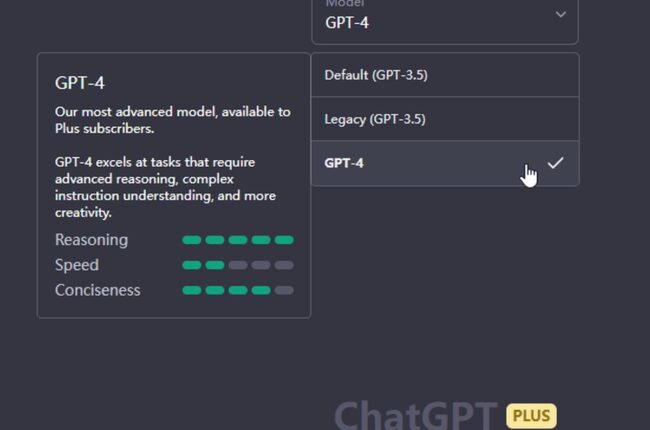Open the Model selector showing GPT-4
The width and height of the screenshot is (650, 430).
point(444,21)
